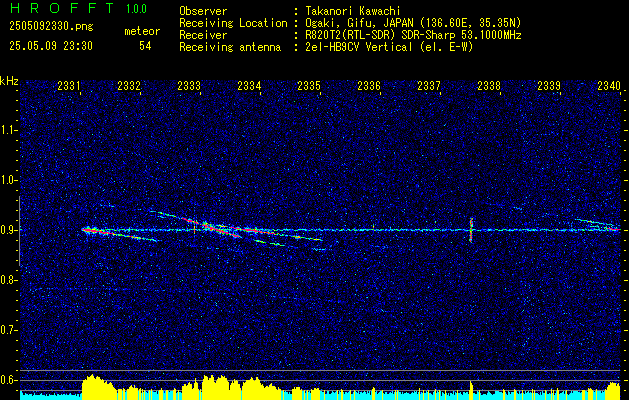Click the 2340 time marker
The height and width of the screenshot is (400, 629).
609,86
